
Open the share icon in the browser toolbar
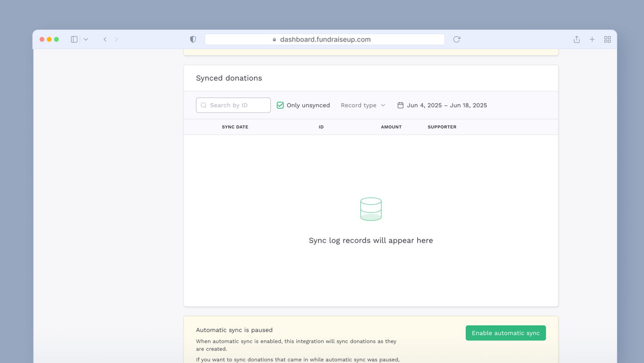pyautogui.click(x=576, y=39)
